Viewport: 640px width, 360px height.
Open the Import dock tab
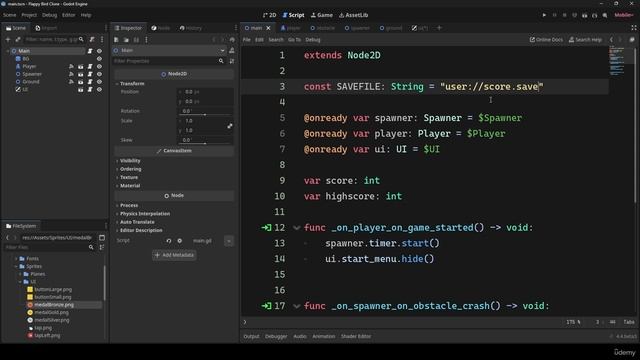point(46,28)
